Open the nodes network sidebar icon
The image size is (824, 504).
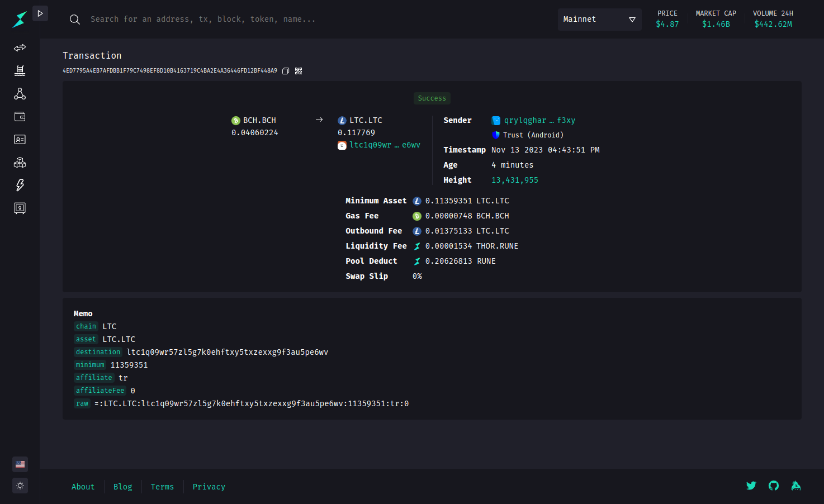coord(20,93)
